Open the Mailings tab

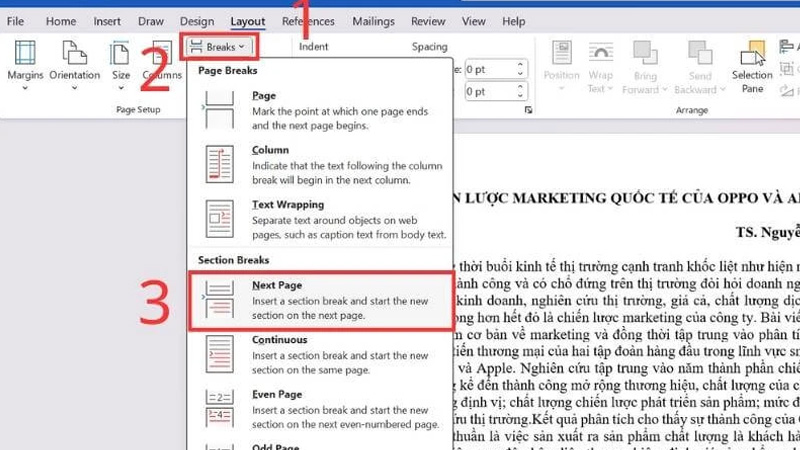click(373, 21)
